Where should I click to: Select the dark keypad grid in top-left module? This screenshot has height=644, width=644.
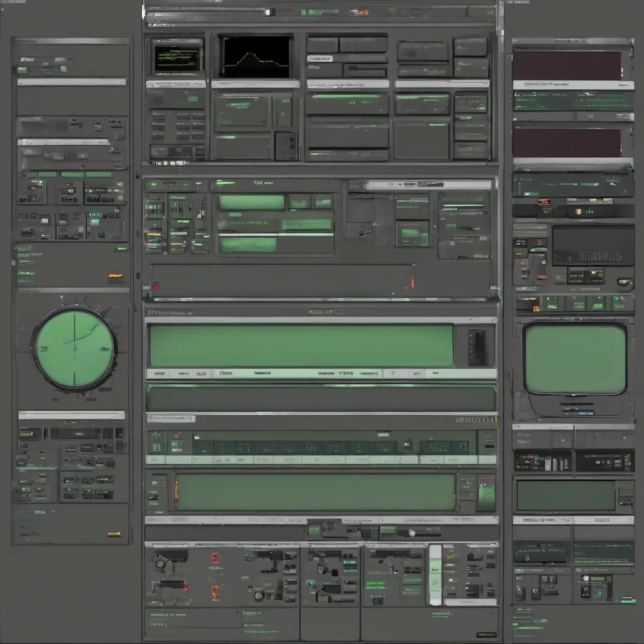pyautogui.click(x=178, y=126)
